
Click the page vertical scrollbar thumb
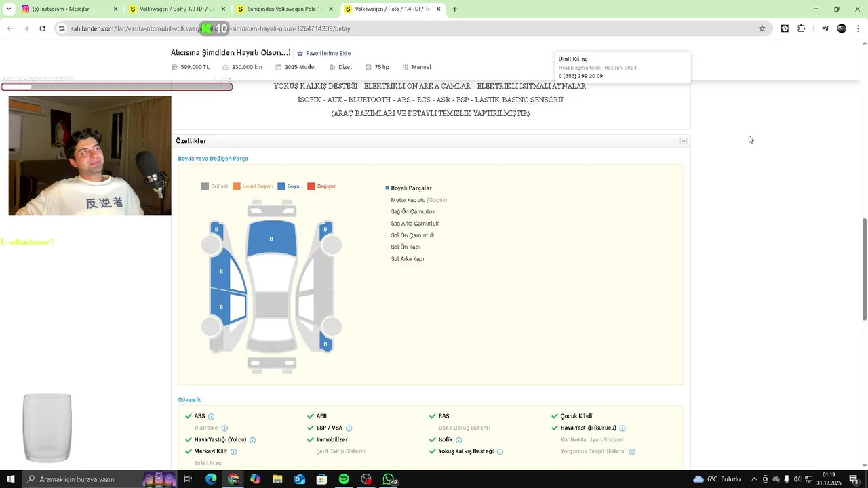pyautogui.click(x=864, y=269)
